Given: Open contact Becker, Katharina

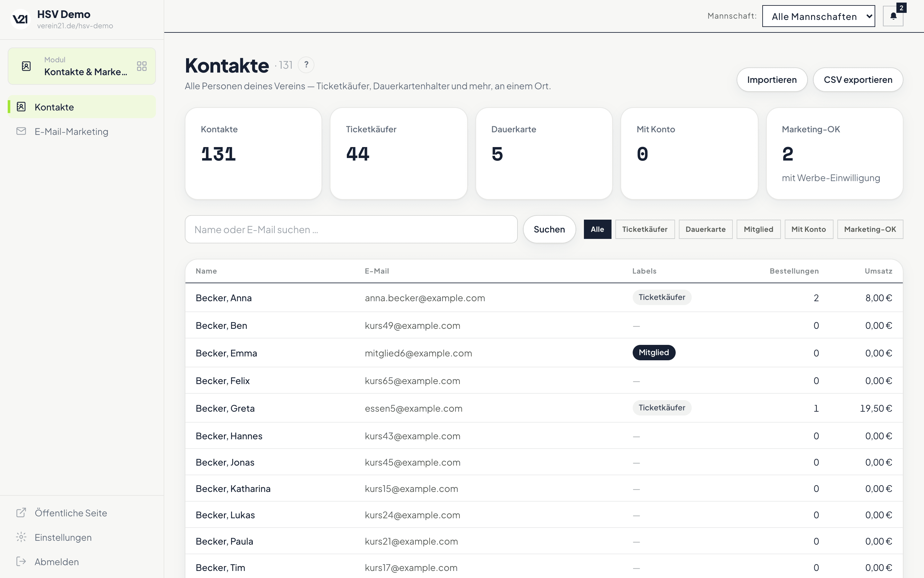Looking at the screenshot, I should (x=544, y=488).
